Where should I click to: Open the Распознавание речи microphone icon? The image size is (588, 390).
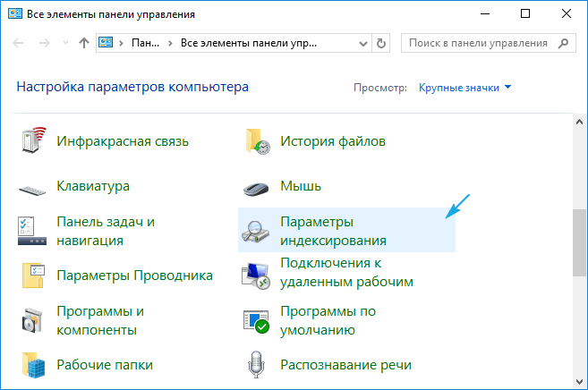pyautogui.click(x=257, y=365)
